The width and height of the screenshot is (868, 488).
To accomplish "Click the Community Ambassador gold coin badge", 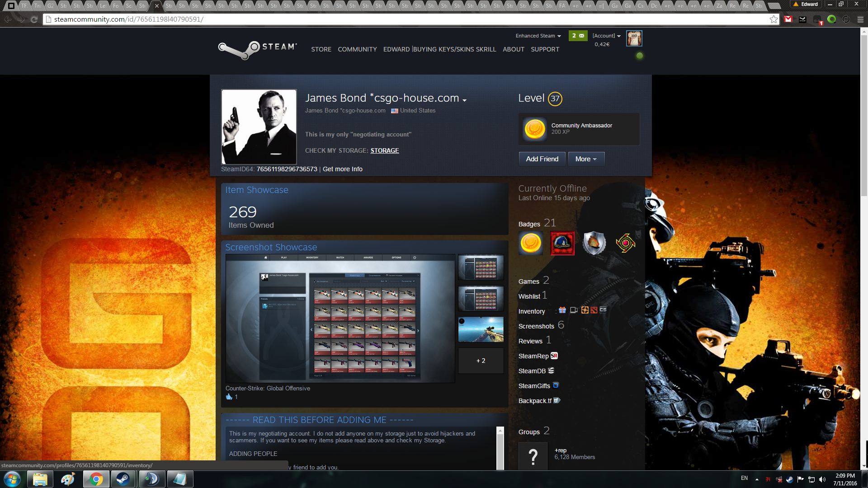I will click(x=534, y=129).
